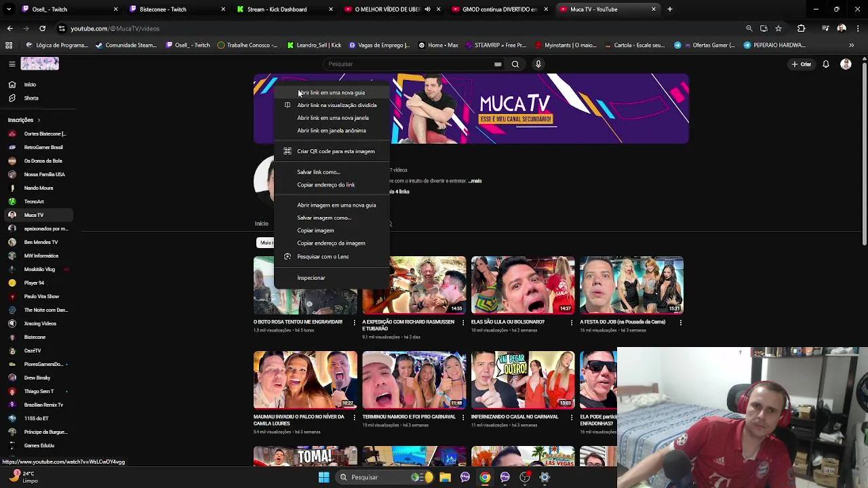The height and width of the screenshot is (488, 868).
Task: Select Copiar endereço da imagem
Action: (x=332, y=243)
